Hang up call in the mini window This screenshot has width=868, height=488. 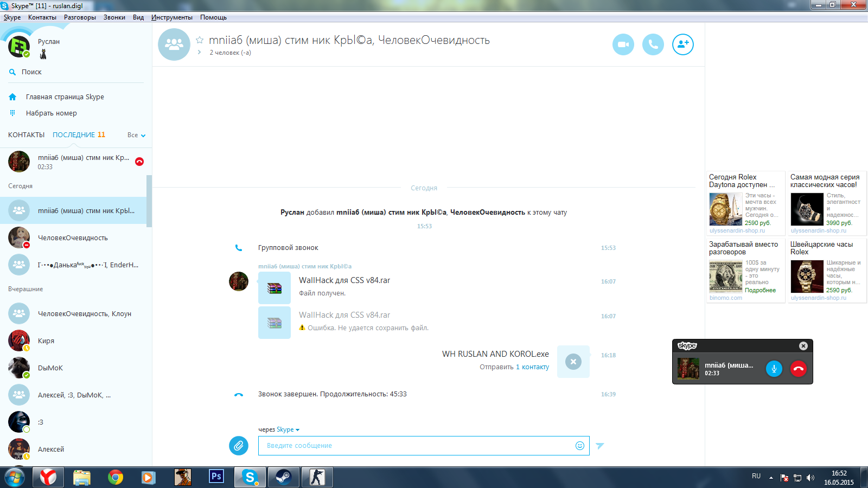coord(799,369)
